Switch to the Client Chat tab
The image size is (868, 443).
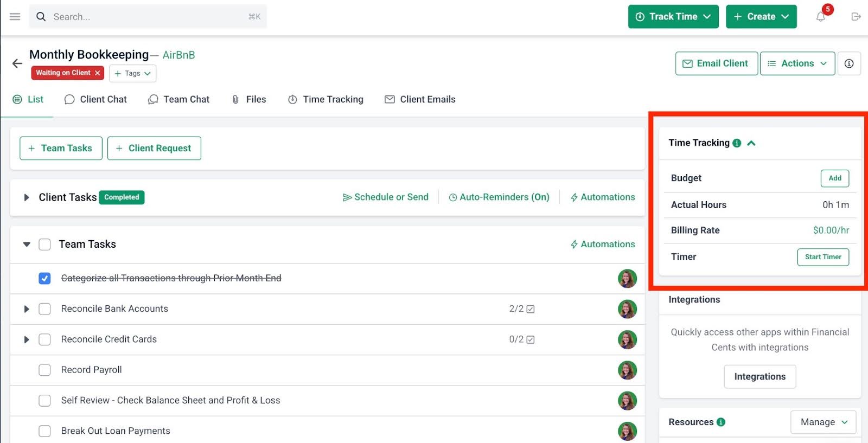(x=95, y=99)
